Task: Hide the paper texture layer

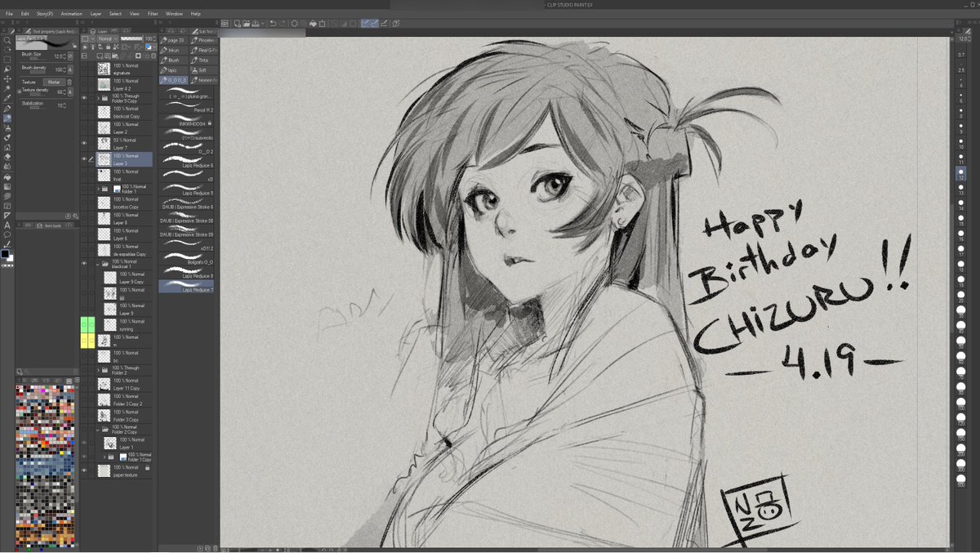Action: (x=83, y=471)
